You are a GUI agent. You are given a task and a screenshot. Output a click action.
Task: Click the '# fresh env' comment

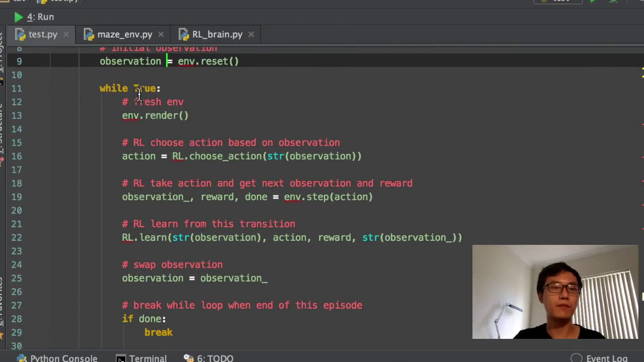(x=153, y=102)
